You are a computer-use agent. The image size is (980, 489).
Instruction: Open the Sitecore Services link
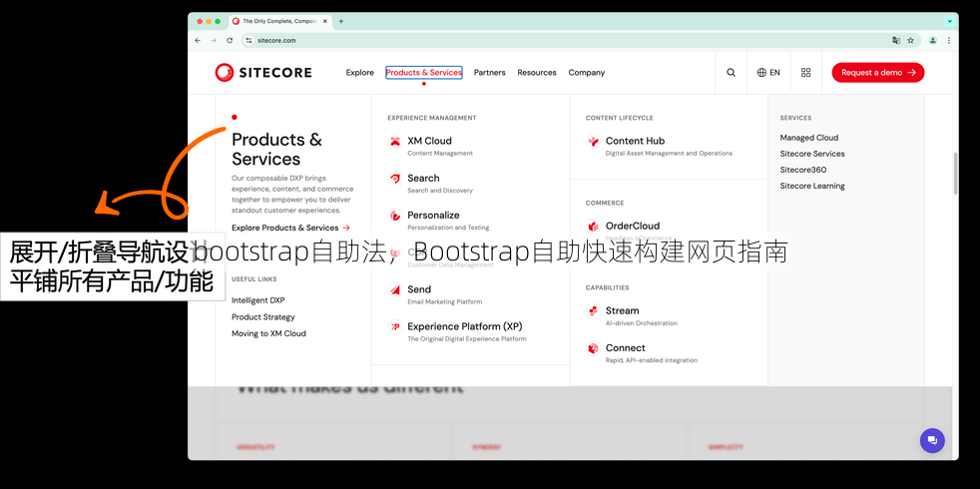(x=812, y=154)
